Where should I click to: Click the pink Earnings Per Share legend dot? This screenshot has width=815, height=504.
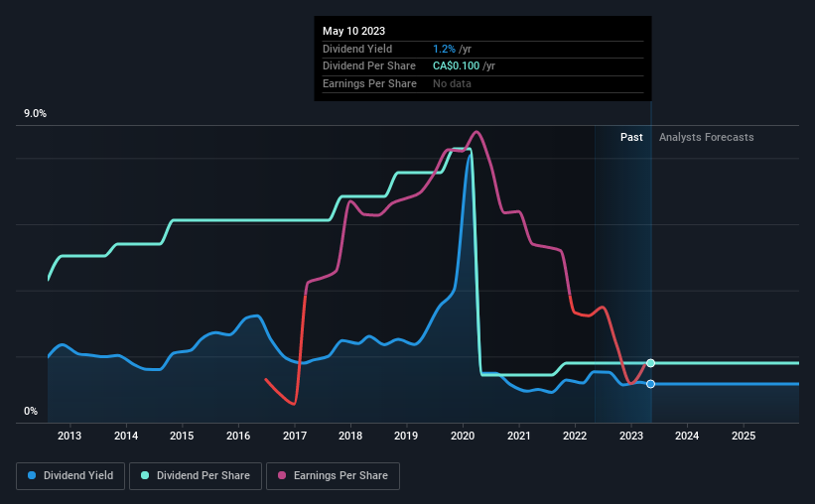(x=282, y=475)
